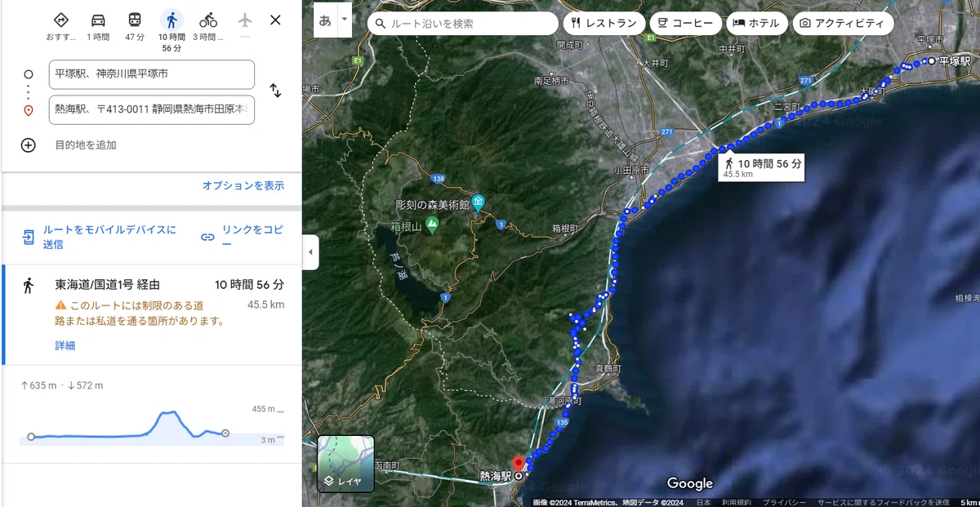Open the 利用規約 terms link
Screen dimensions: 980x507
pyautogui.click(x=736, y=502)
